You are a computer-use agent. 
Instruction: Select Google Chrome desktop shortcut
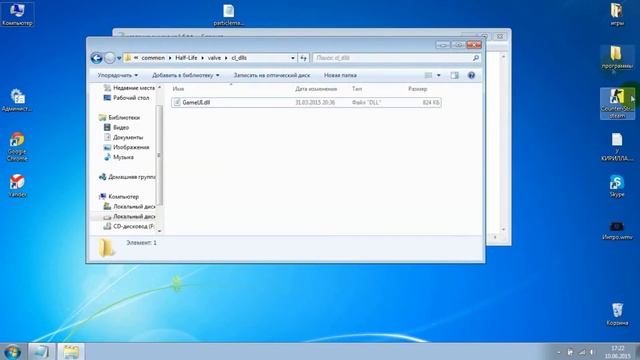coord(17,147)
